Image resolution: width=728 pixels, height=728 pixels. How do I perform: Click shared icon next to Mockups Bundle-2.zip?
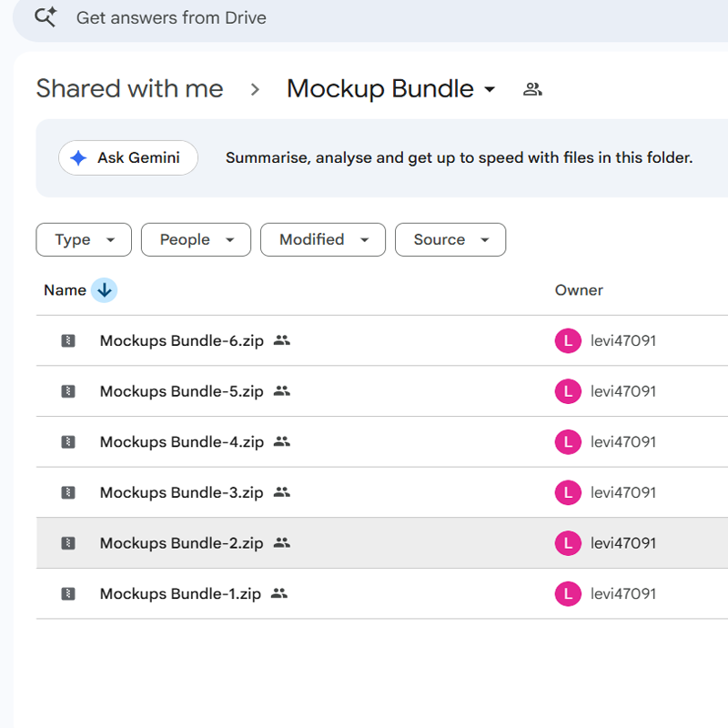click(x=282, y=543)
